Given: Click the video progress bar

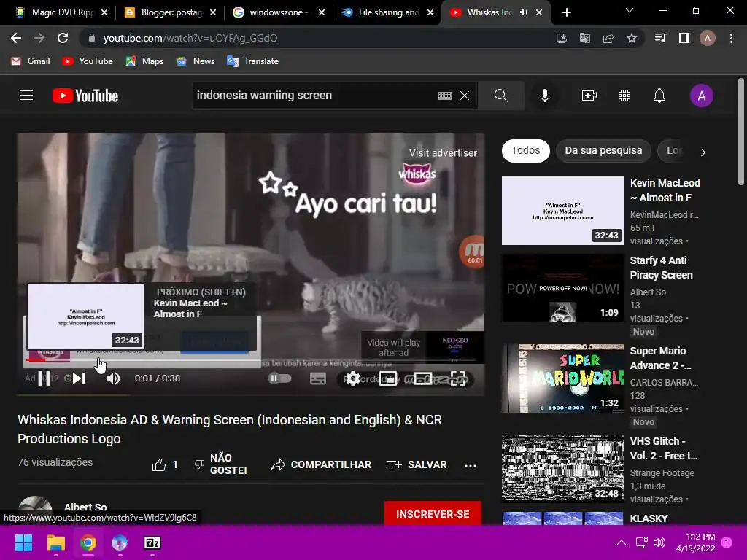Looking at the screenshot, I should point(251,362).
